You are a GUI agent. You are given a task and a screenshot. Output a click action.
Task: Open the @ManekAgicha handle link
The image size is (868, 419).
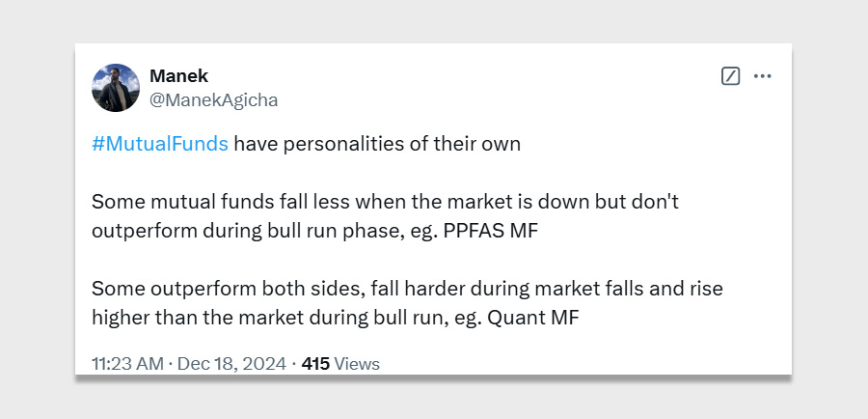(x=213, y=98)
